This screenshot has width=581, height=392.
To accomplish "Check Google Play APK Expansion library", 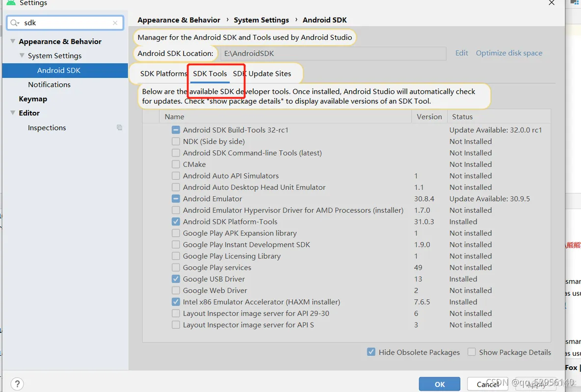I will (x=176, y=234).
